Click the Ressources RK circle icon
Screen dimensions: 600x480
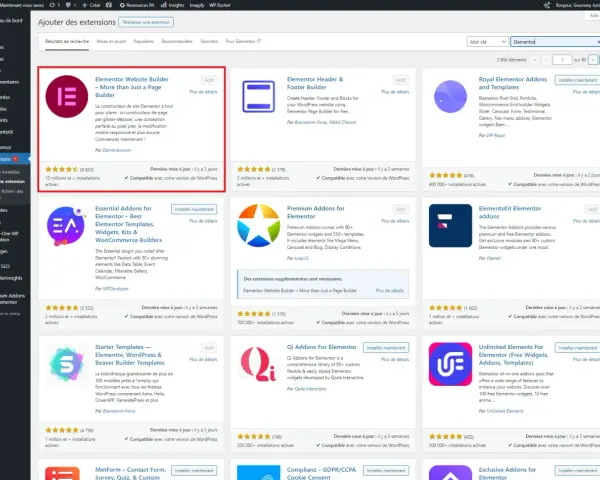click(122, 5)
